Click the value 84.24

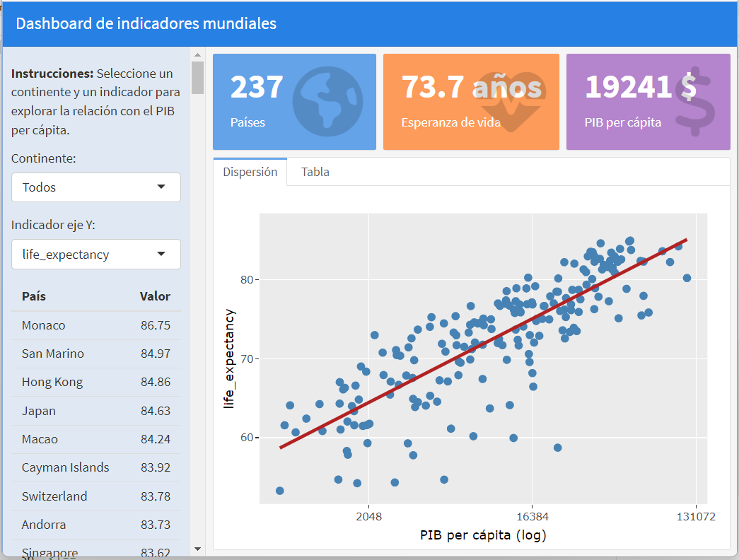[156, 439]
